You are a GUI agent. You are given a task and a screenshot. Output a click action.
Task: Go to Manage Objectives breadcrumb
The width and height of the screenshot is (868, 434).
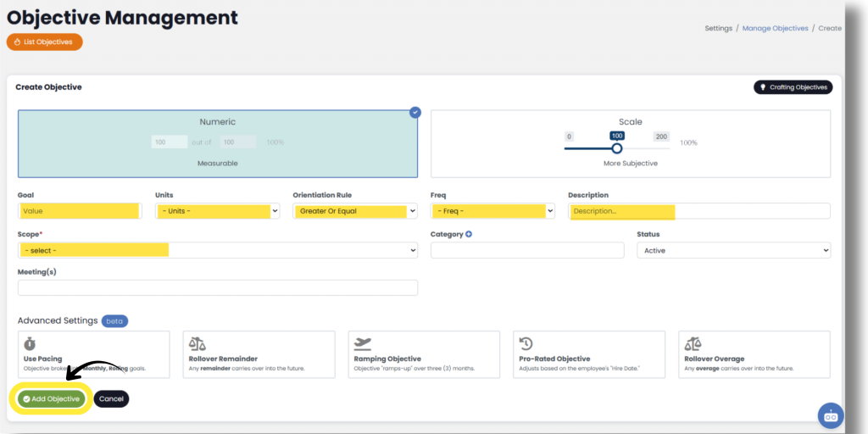(775, 28)
